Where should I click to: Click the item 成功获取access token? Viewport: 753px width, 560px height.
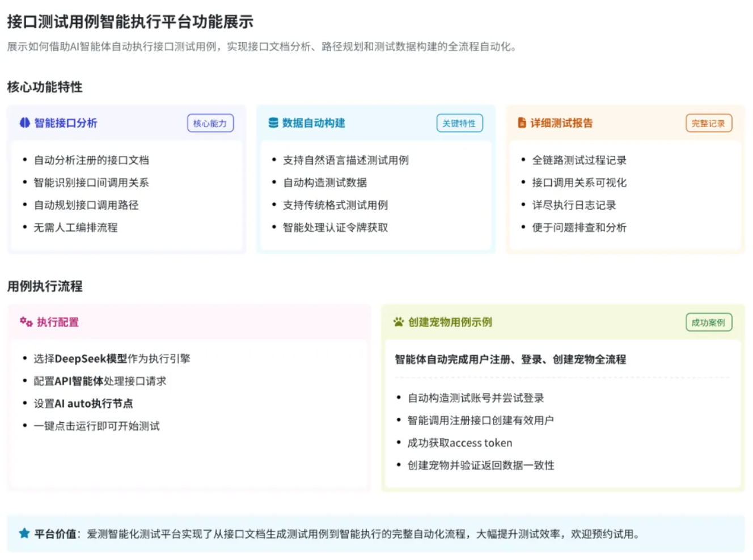tap(460, 443)
